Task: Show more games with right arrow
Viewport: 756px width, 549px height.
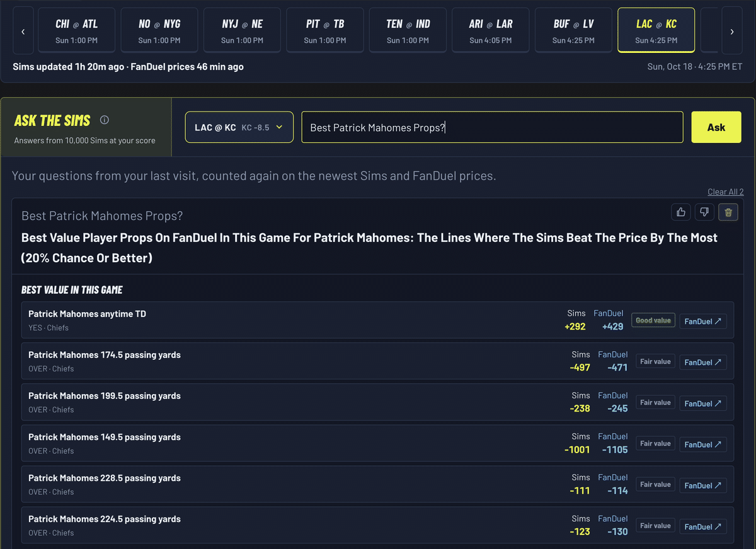Action: (731, 32)
